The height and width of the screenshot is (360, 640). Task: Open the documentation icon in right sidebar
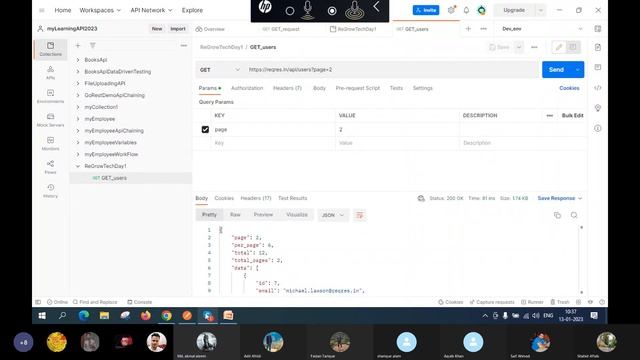[598, 47]
